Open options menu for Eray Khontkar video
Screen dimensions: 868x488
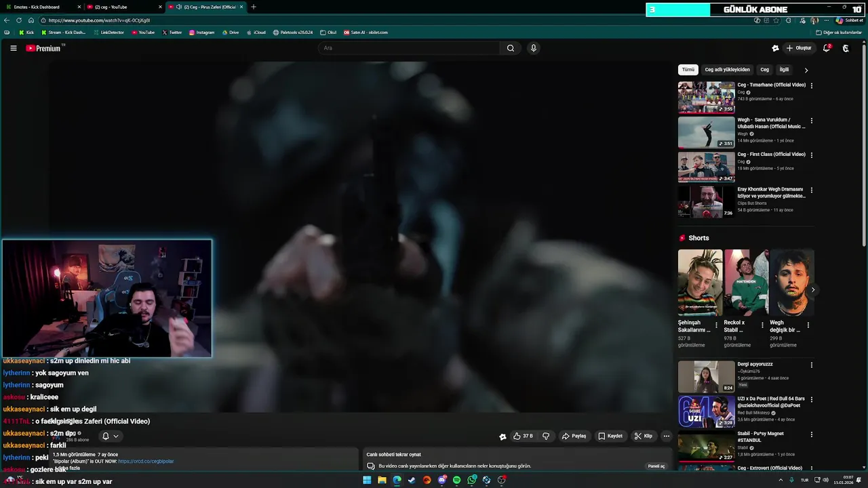point(811,190)
